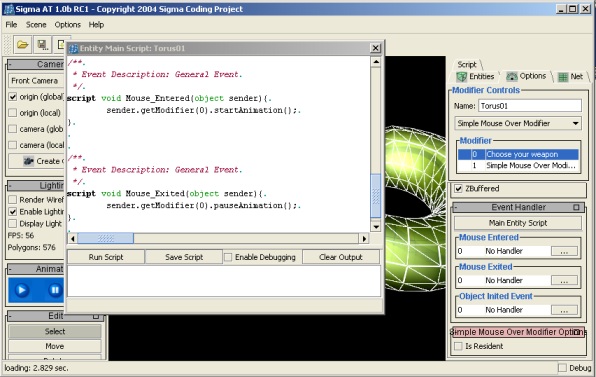Enable camera (local) checkbox
The height and width of the screenshot is (377, 596).
13,145
